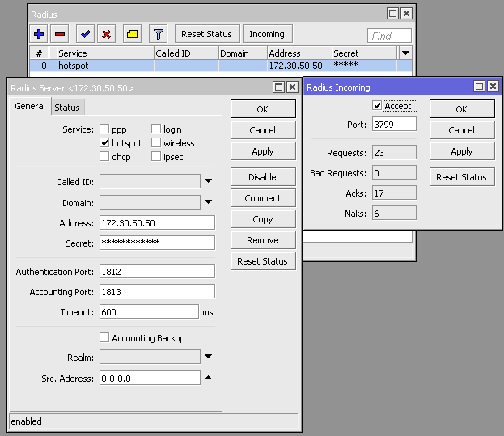Enable the ppp service checkbox
Screen dimensions: 504x436
pyautogui.click(x=104, y=129)
